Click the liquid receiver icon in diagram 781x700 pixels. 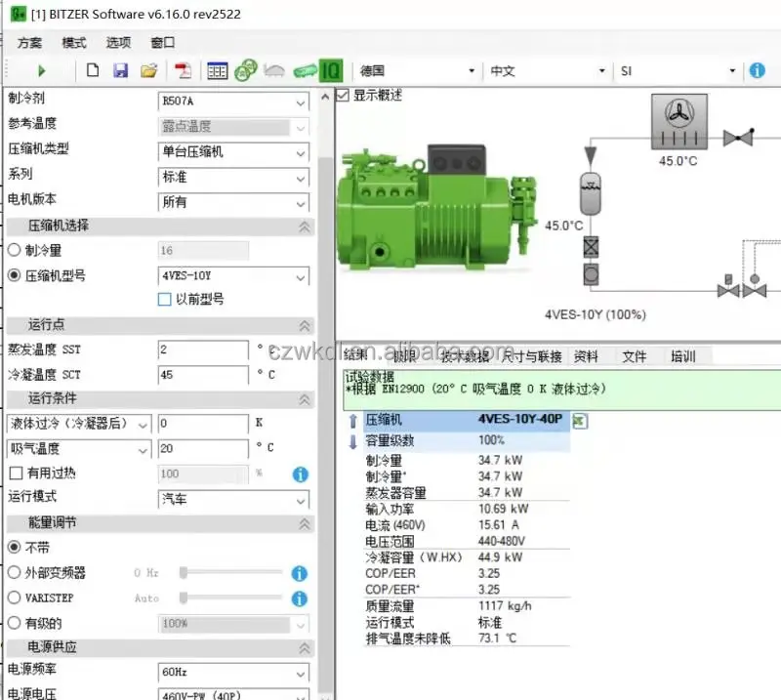click(x=591, y=193)
